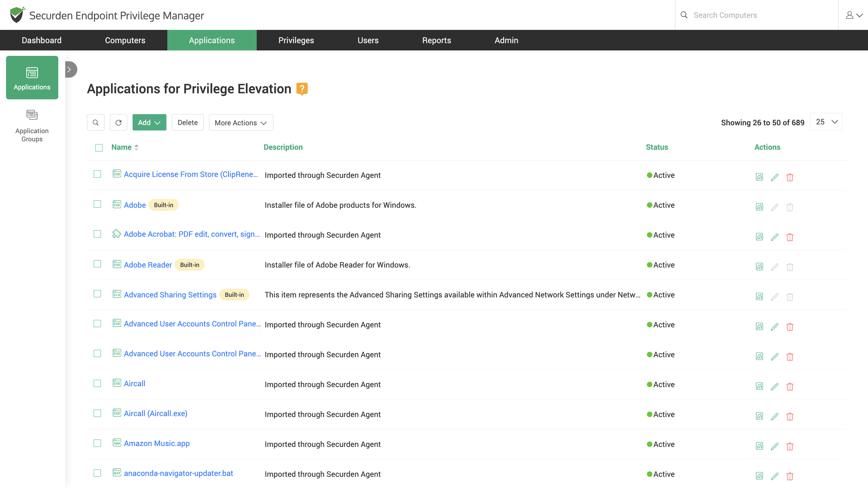
Task: Edit the Adobe Acrobat entry
Action: [x=775, y=237]
